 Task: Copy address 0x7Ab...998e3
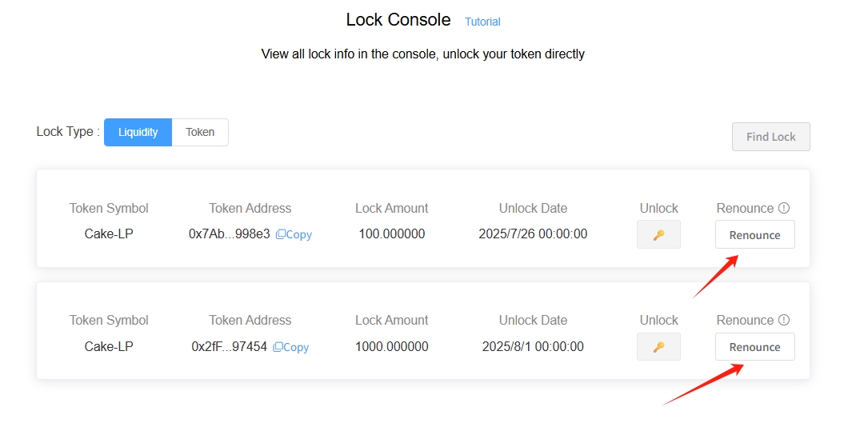pyautogui.click(x=294, y=235)
